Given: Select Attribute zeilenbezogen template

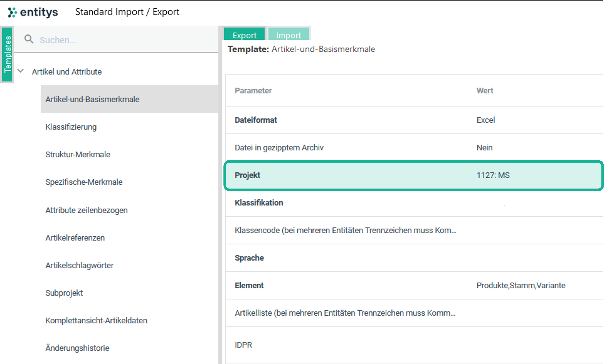Looking at the screenshot, I should 130,210.
